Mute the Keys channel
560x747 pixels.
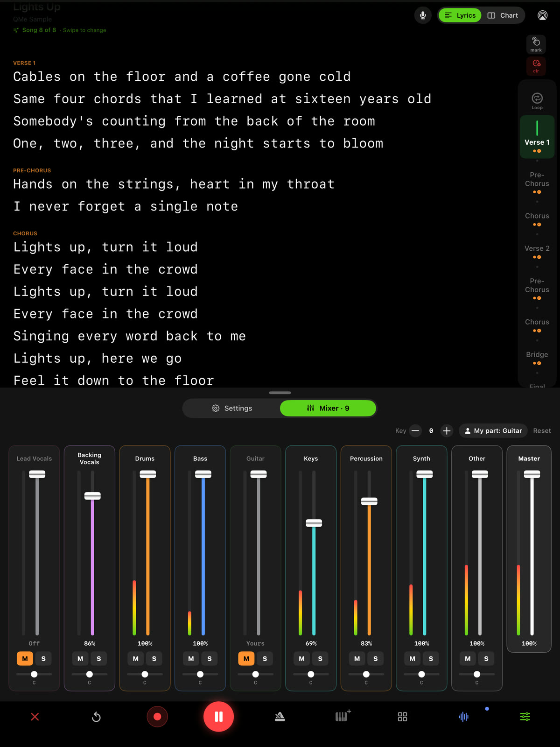tap(301, 659)
